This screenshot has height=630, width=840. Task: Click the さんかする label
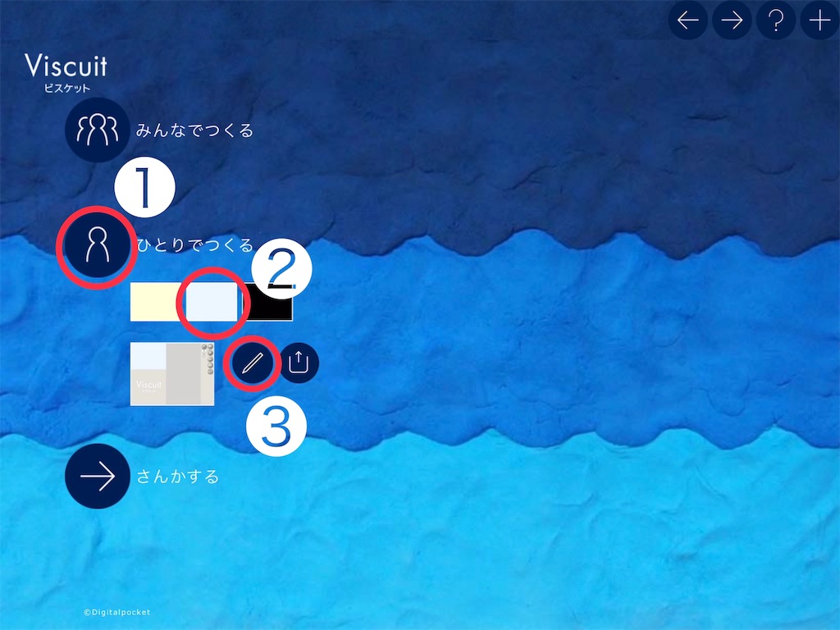(178, 477)
